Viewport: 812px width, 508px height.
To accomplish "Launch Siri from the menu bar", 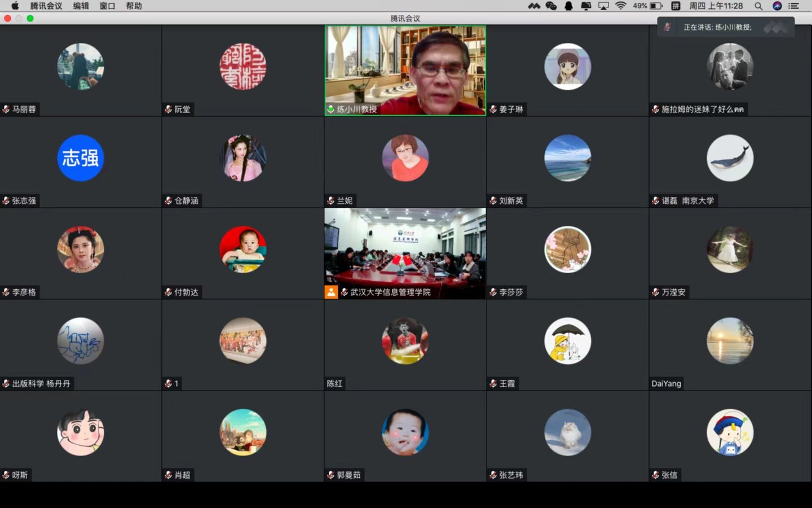I will click(777, 6).
